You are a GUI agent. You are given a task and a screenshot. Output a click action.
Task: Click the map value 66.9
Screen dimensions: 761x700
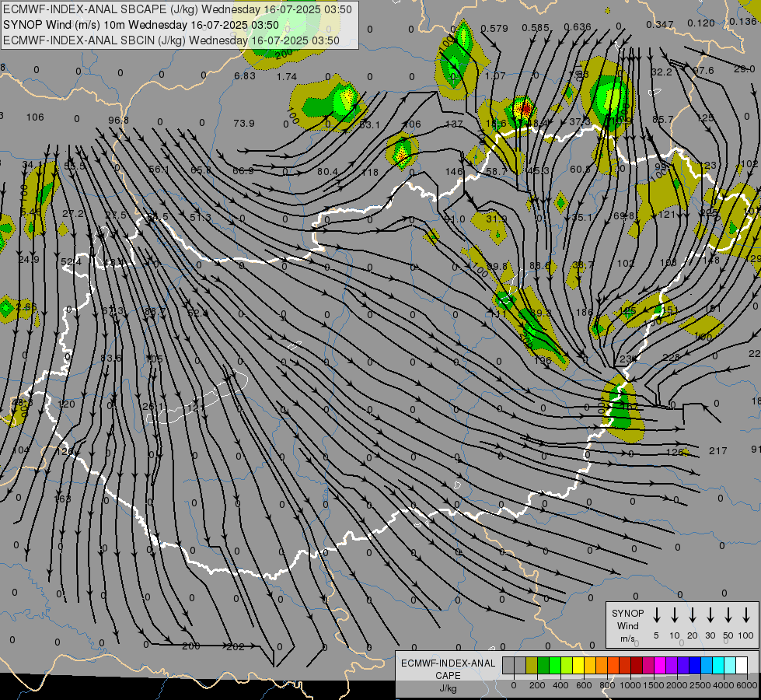[x=243, y=170]
